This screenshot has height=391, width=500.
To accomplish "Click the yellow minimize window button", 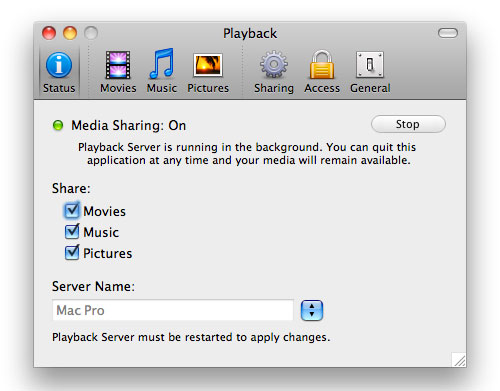I will point(70,33).
